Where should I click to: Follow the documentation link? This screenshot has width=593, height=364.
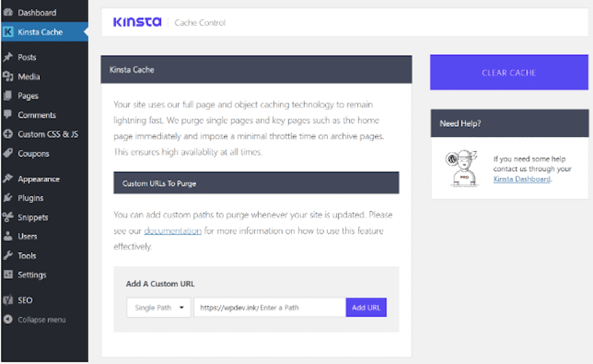(x=173, y=231)
